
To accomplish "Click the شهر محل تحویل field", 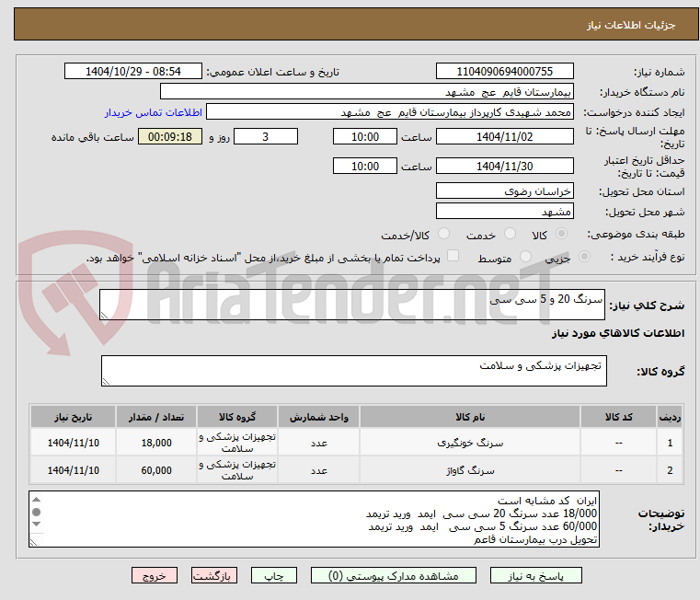I will pyautogui.click(x=504, y=211).
